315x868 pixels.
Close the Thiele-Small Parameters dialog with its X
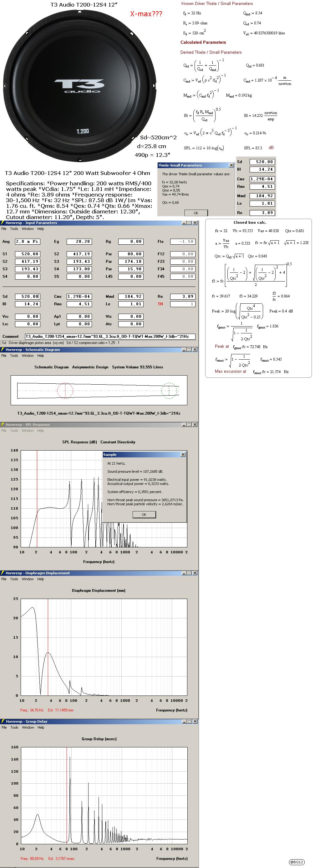pos(231,165)
